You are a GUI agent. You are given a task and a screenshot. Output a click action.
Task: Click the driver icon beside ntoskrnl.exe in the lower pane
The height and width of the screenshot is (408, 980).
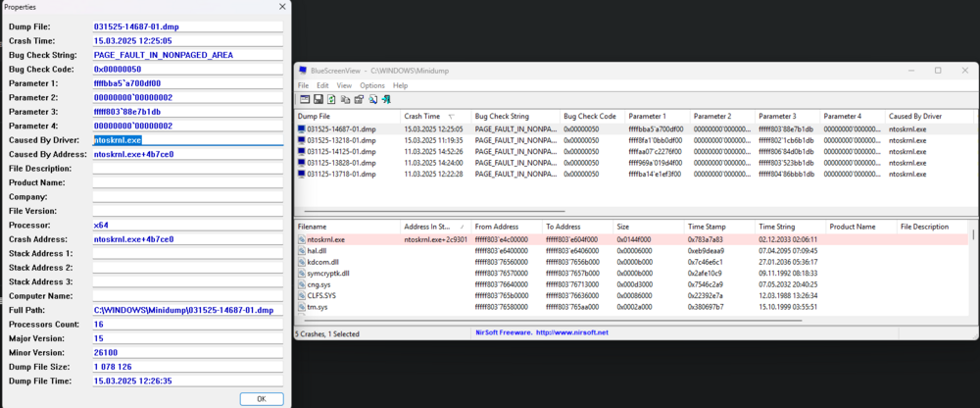pyautogui.click(x=302, y=239)
